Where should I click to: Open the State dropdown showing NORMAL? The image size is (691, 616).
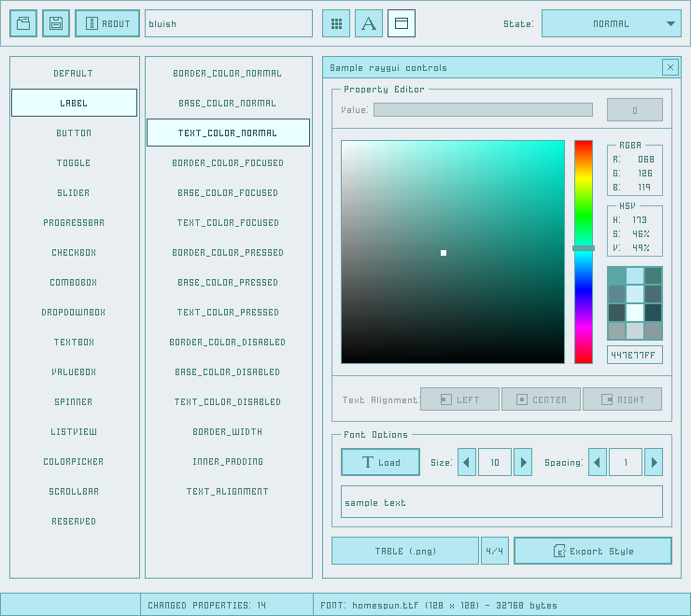pos(612,23)
